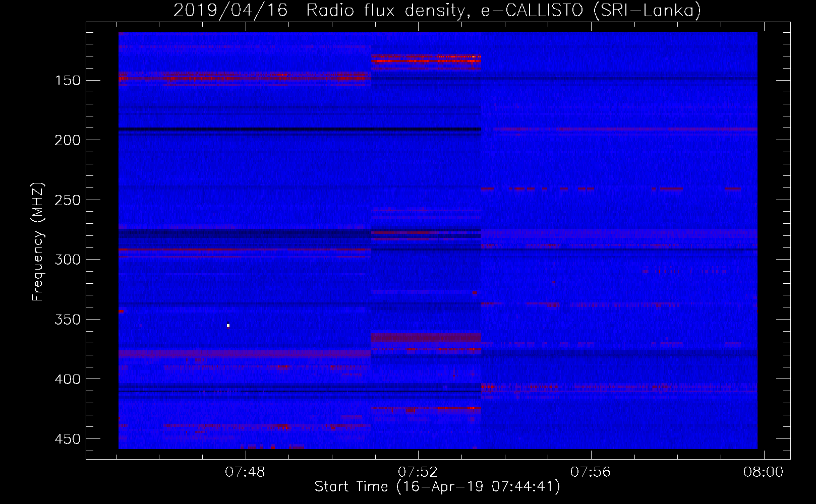Click the "Frequency (MHZ)" axis label
This screenshot has height=504, width=816.
pyautogui.click(x=38, y=242)
